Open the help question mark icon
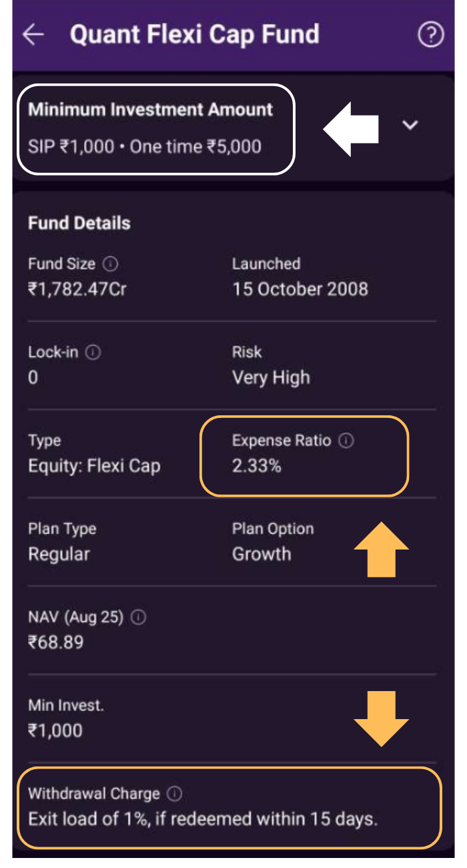 coord(430,35)
